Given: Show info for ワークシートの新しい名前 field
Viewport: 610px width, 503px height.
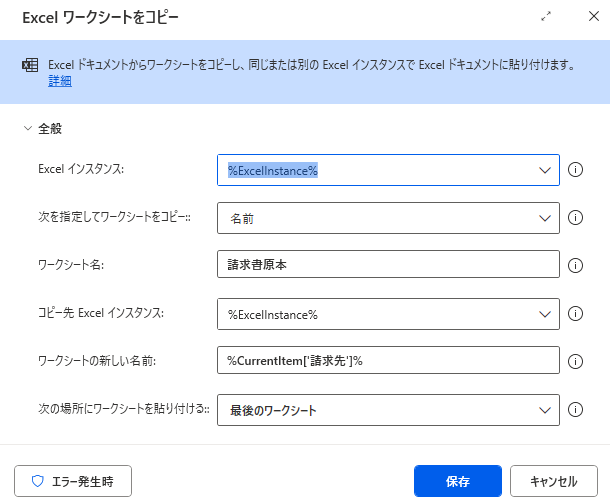Looking at the screenshot, I should 575,361.
